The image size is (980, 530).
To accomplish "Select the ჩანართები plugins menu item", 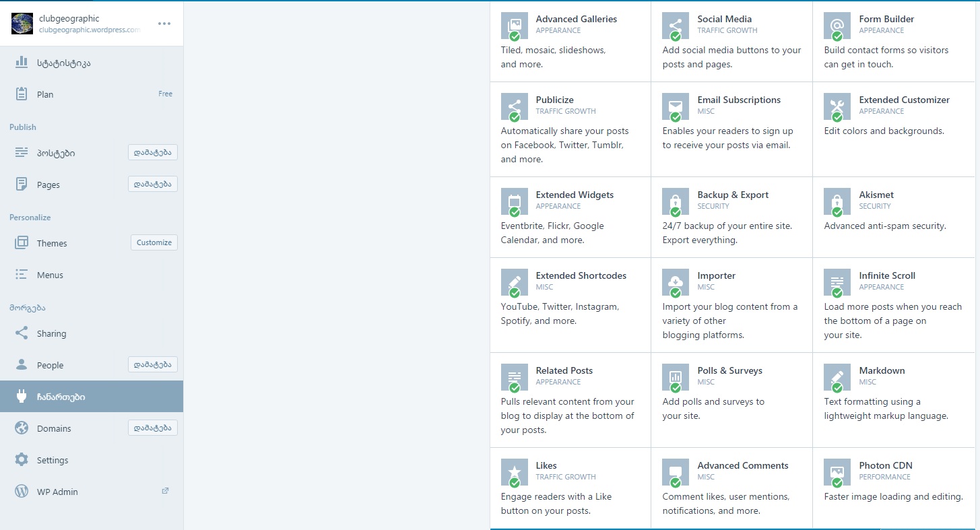I will [x=92, y=397].
